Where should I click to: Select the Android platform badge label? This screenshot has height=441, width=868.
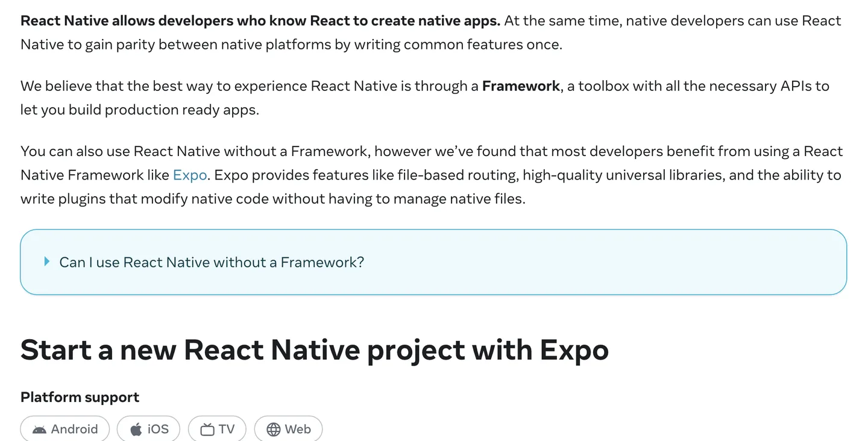point(74,429)
